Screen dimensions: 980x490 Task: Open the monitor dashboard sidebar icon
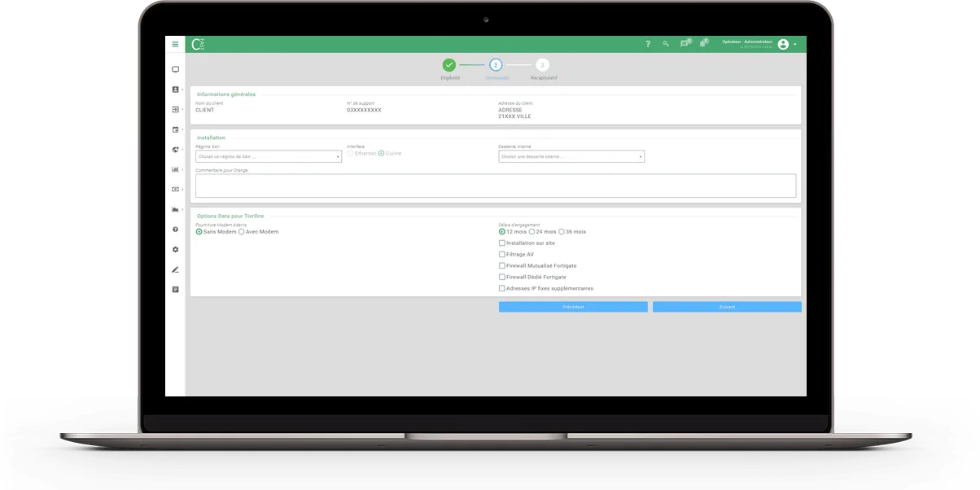pos(175,70)
